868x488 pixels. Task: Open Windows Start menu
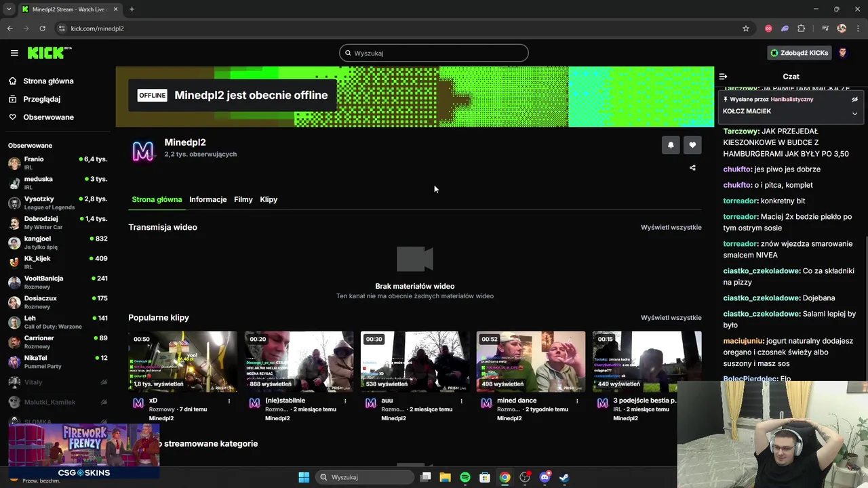[x=304, y=477]
